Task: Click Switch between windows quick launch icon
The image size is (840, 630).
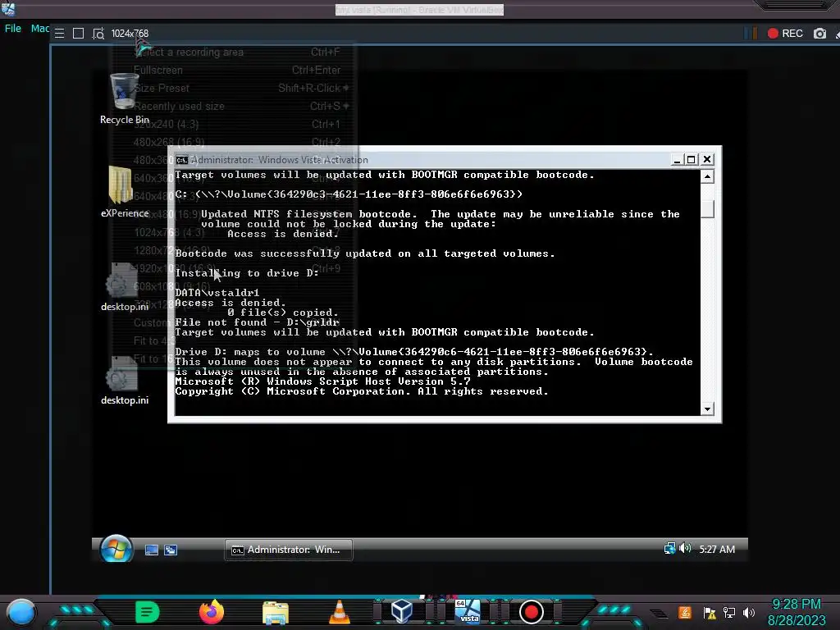Action: (x=171, y=550)
